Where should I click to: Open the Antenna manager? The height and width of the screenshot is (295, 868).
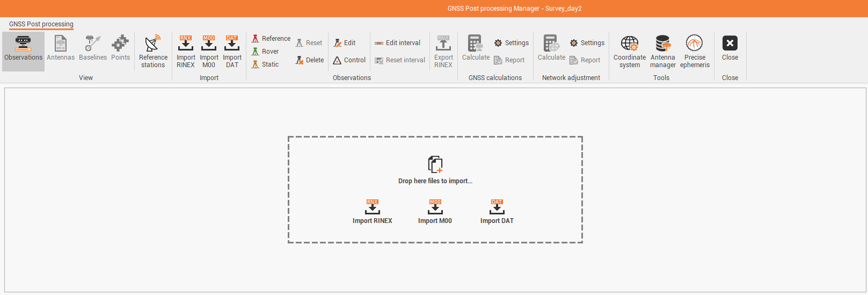tap(662, 51)
